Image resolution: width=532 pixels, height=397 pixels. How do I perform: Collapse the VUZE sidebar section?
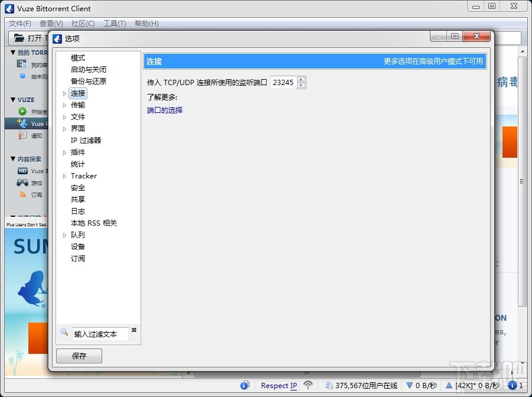click(13, 99)
